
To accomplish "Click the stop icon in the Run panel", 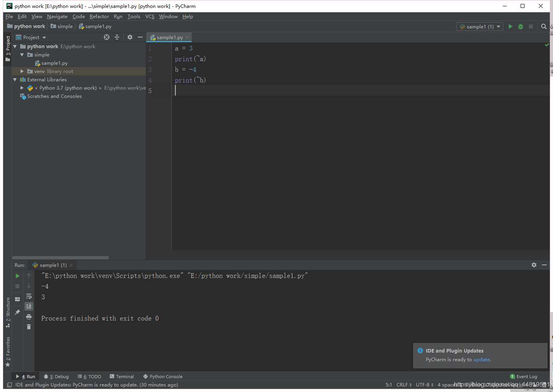I will coord(17,286).
